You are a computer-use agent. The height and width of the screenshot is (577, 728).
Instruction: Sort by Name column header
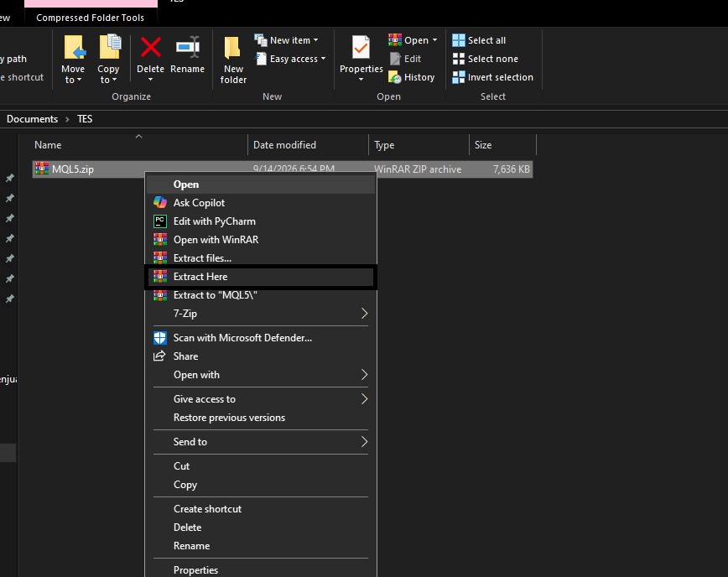(x=138, y=145)
